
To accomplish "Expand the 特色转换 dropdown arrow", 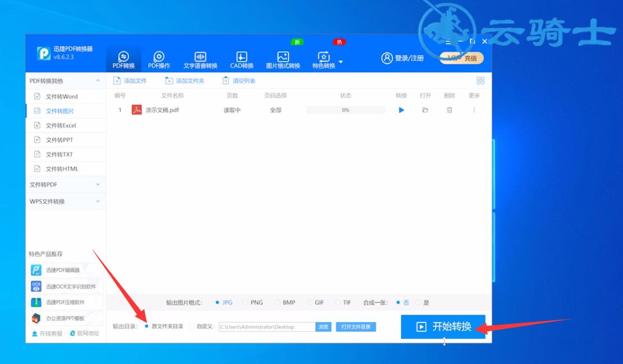I will click(x=341, y=62).
